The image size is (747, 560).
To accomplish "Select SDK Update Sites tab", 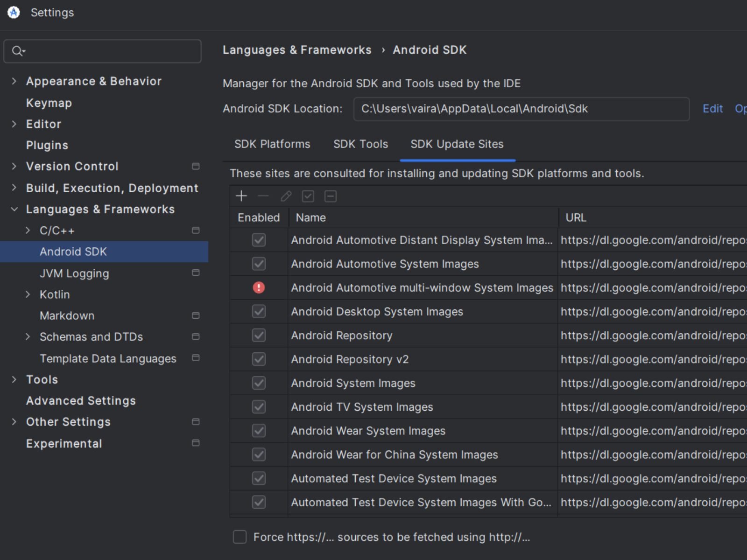I will tap(457, 144).
